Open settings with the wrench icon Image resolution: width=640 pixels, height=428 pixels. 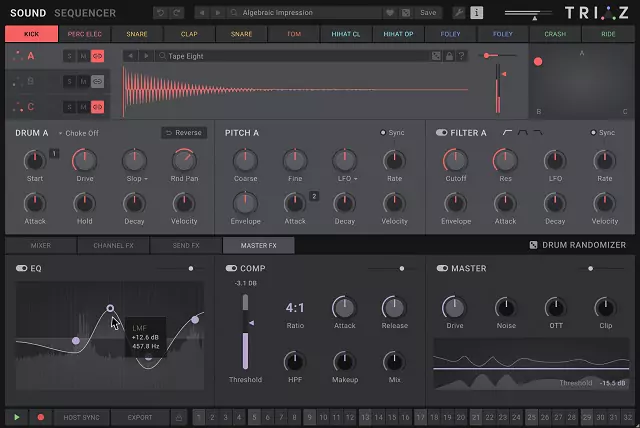coord(459,13)
